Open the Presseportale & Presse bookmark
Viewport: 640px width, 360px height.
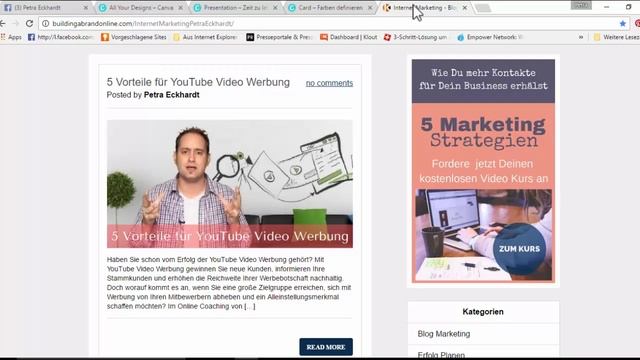pyautogui.click(x=280, y=37)
